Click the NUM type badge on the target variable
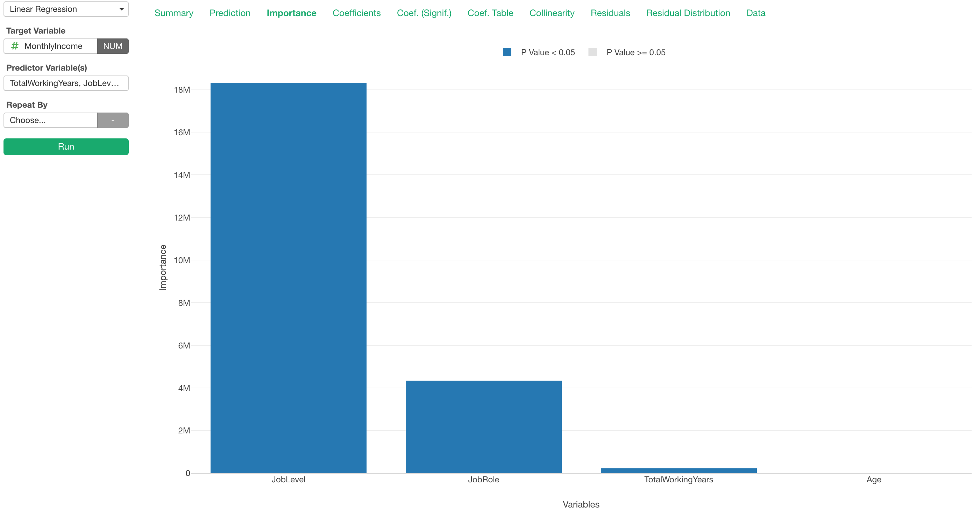 (x=113, y=46)
